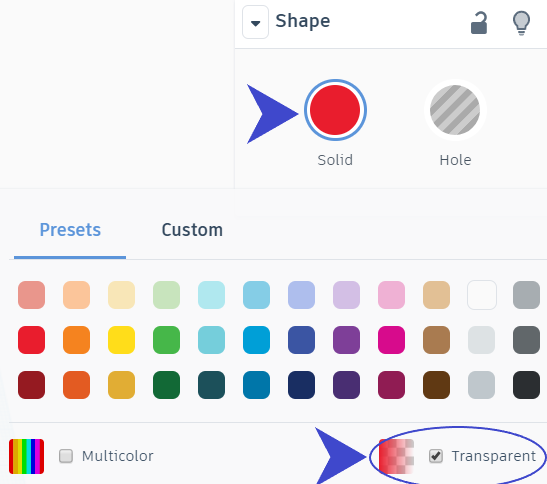This screenshot has width=547, height=484.
Task: Pick the bright yellow color swatch
Action: (x=121, y=340)
